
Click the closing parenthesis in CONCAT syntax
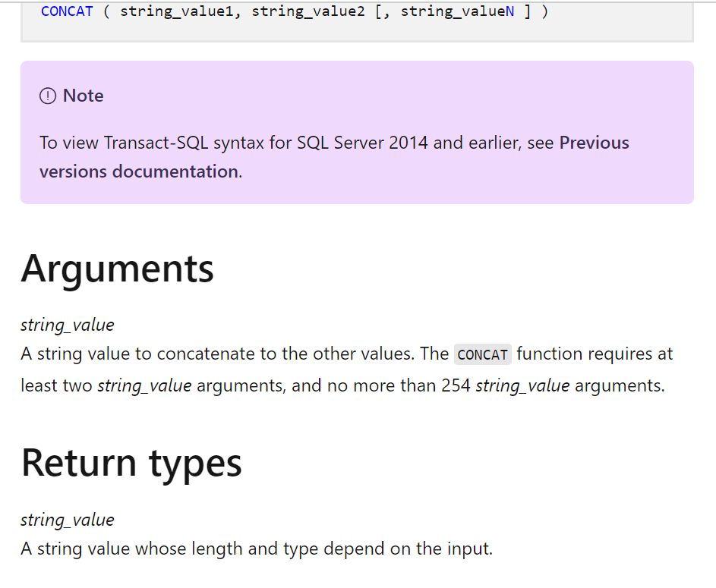(x=545, y=11)
